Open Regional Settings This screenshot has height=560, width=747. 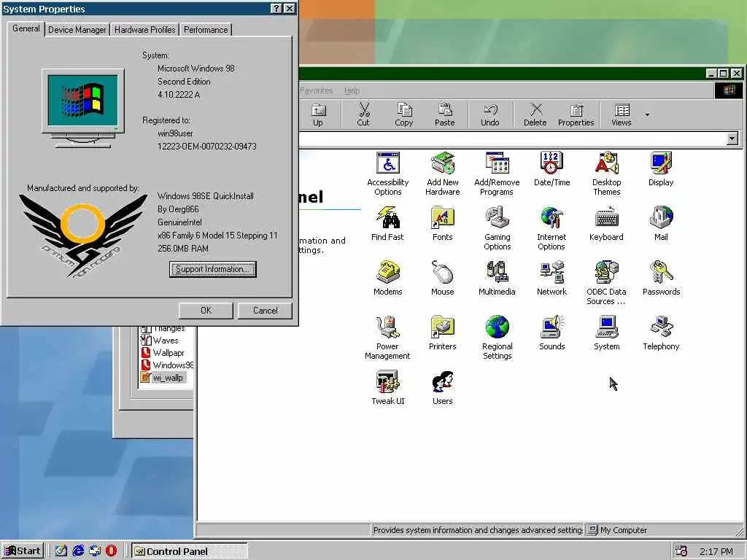[x=497, y=338]
